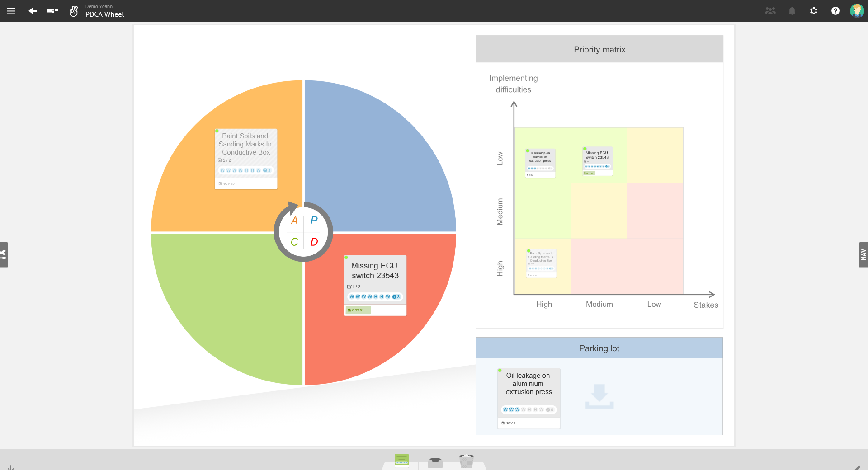The height and width of the screenshot is (470, 868).
Task: Expand the left tools side panel
Action: pos(4,254)
